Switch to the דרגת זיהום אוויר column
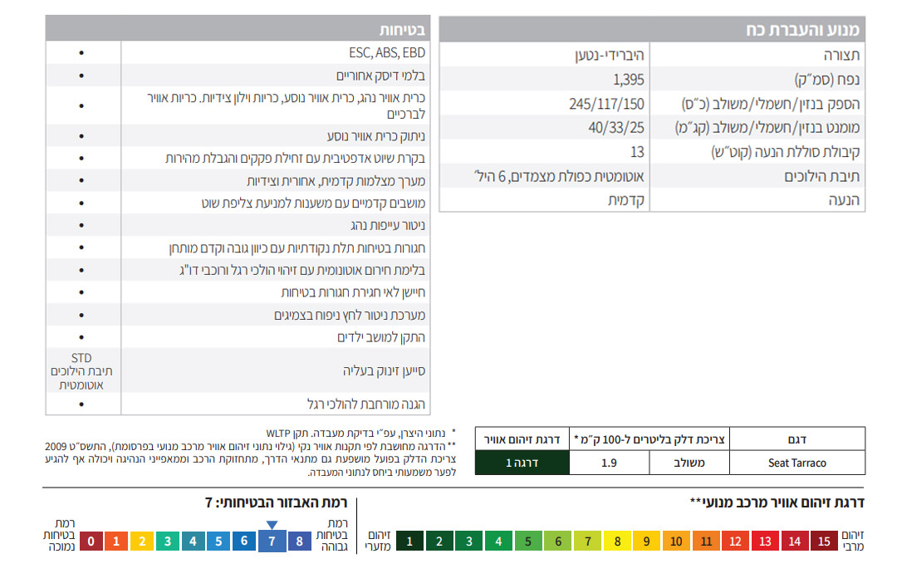 click(521, 439)
